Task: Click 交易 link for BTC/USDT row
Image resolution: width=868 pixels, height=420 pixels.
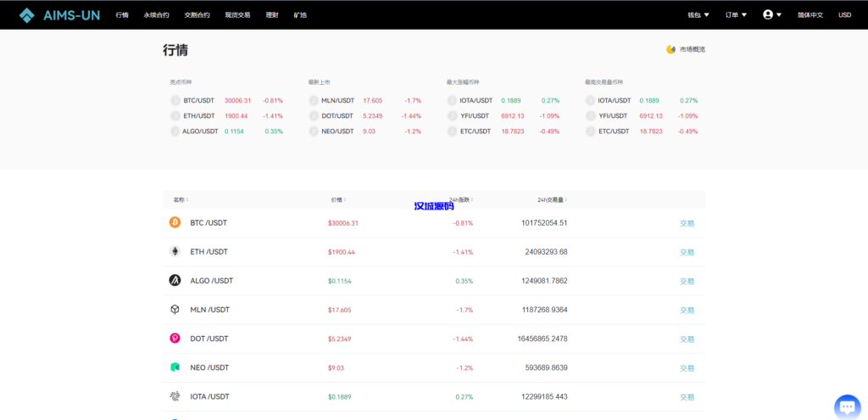Action: 687,223
